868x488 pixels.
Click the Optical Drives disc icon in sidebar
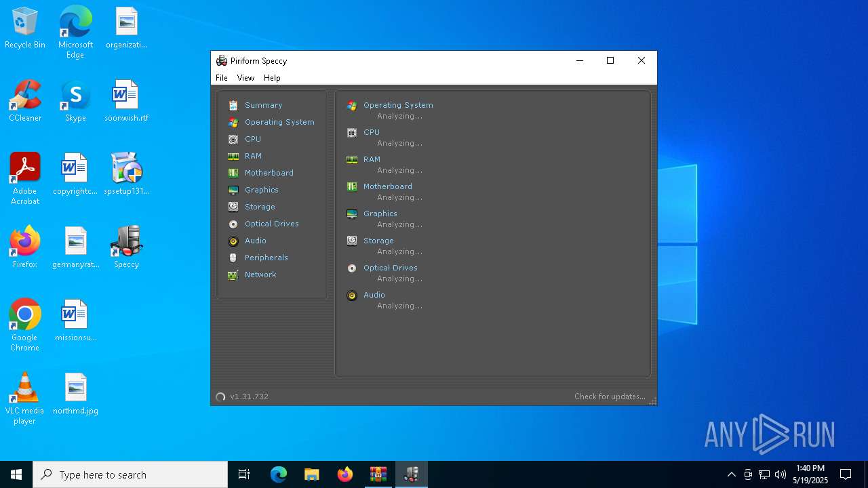click(233, 224)
